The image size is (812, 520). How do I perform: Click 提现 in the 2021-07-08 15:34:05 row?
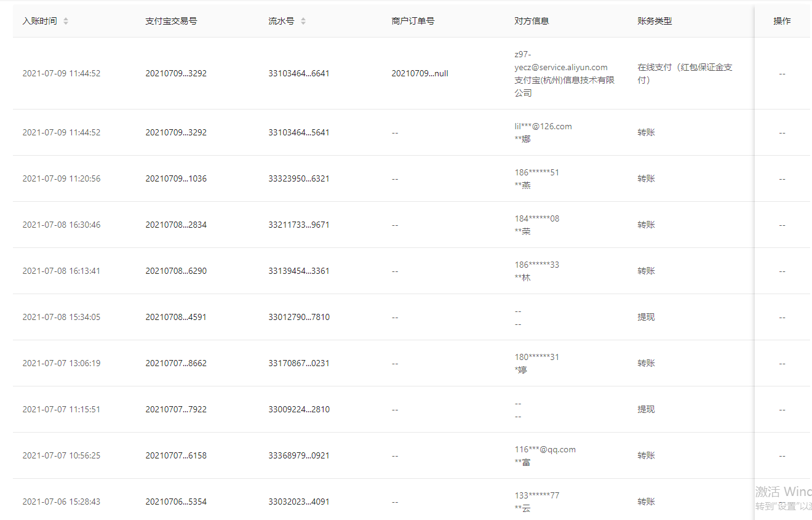point(646,317)
